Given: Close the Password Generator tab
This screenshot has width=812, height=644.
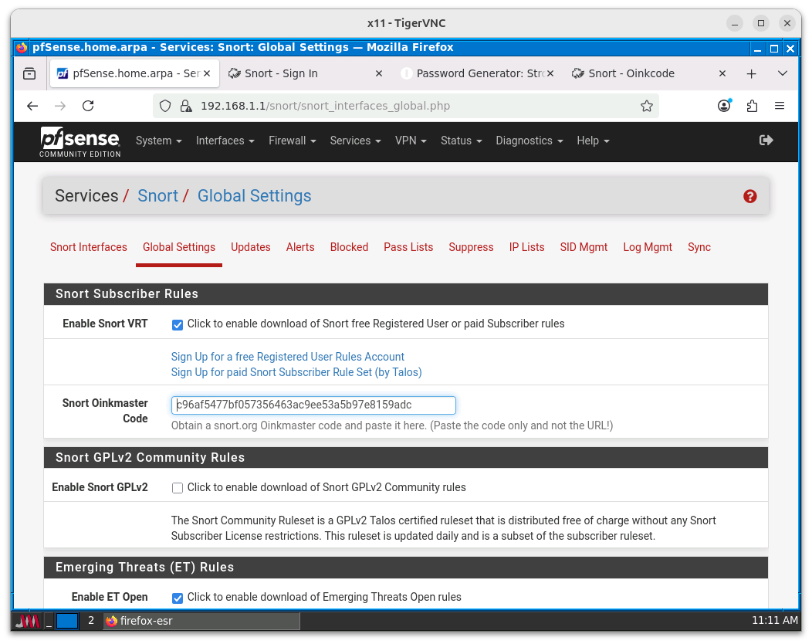Looking at the screenshot, I should pos(550,73).
